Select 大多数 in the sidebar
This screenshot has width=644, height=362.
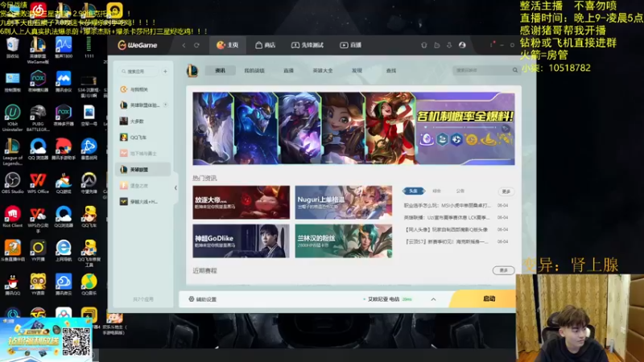click(x=142, y=121)
